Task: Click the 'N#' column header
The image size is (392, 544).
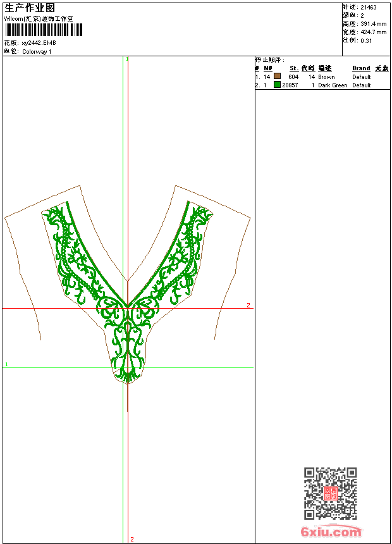Action: point(268,68)
